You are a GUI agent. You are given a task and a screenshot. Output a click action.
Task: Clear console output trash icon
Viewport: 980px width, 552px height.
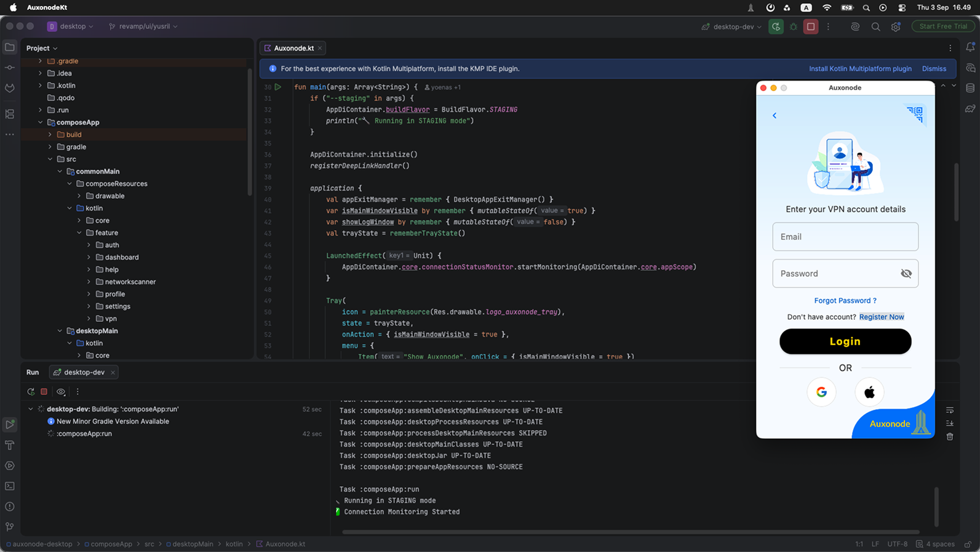point(950,436)
